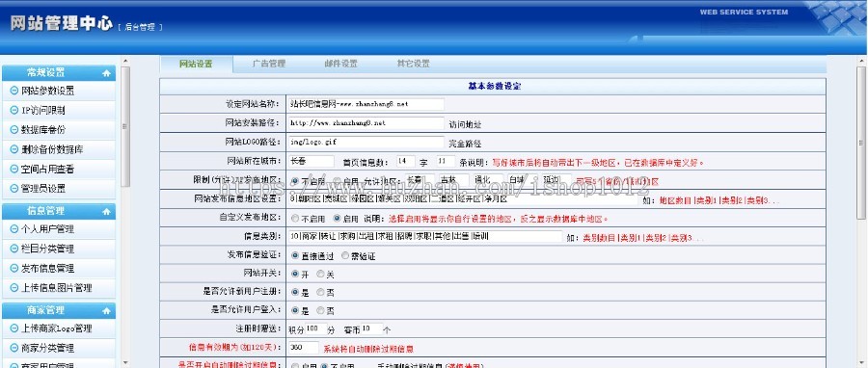Click the bullet icon beside 删除备份数据库
The width and height of the screenshot is (868, 368).
(14, 149)
